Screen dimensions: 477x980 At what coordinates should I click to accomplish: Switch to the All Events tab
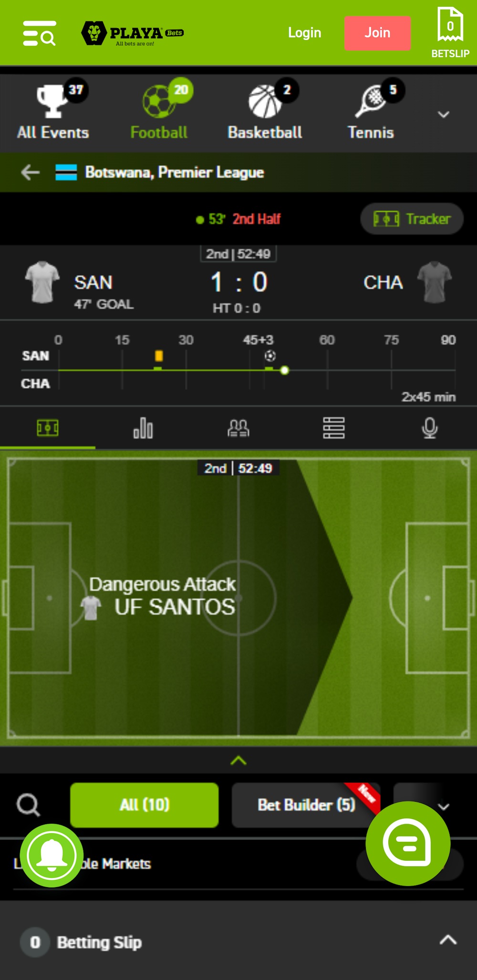(x=52, y=110)
